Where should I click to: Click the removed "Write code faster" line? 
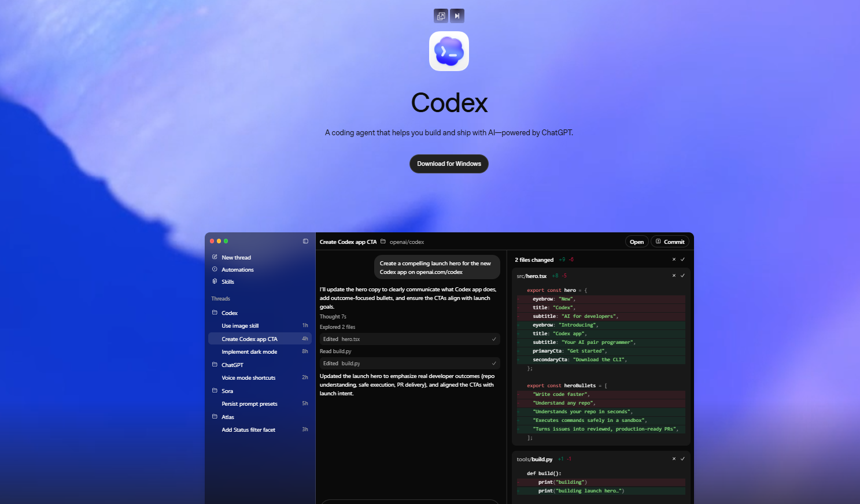(x=601, y=394)
